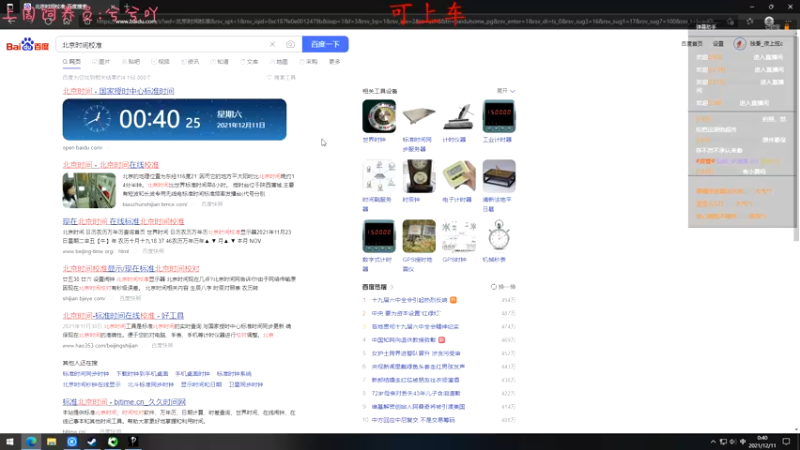This screenshot has height=450, width=800.
Task: Open the 数字式计时器 image tile
Action: [x=379, y=236]
